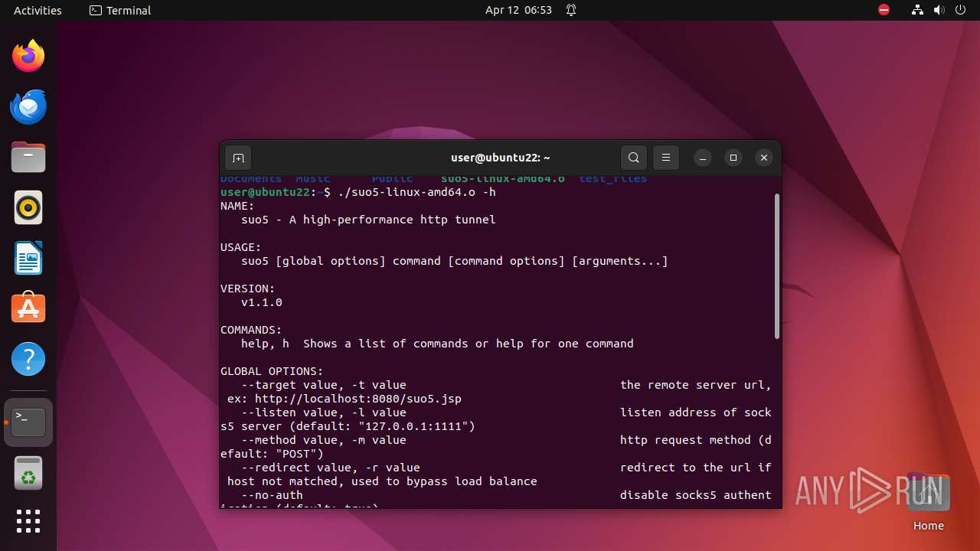Open the Files manager in dock
Image resolution: width=980 pixels, height=551 pixels.
click(x=28, y=157)
